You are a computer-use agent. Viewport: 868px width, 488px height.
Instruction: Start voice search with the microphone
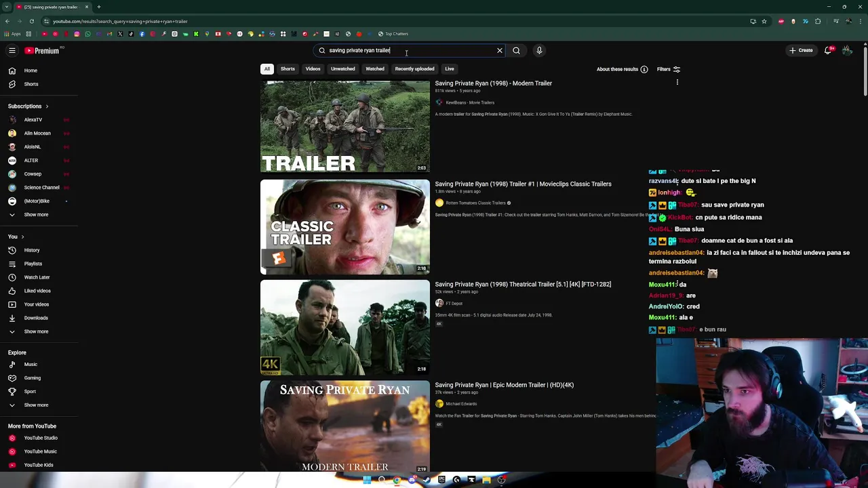(x=539, y=50)
